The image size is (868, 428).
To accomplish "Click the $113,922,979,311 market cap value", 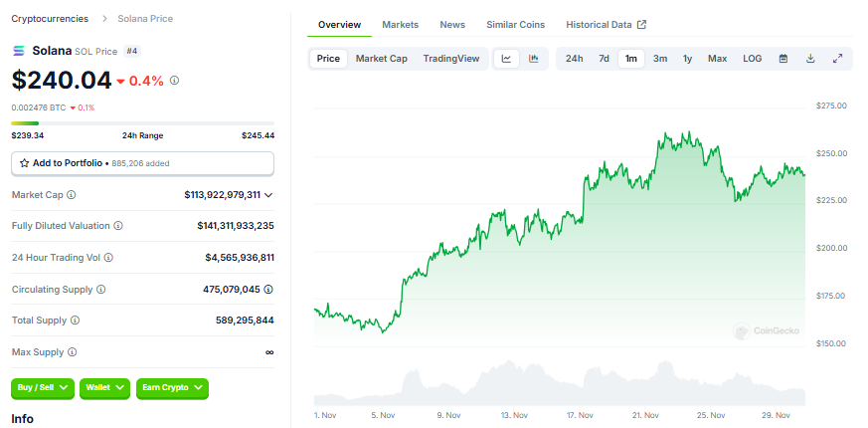I will pos(222,195).
